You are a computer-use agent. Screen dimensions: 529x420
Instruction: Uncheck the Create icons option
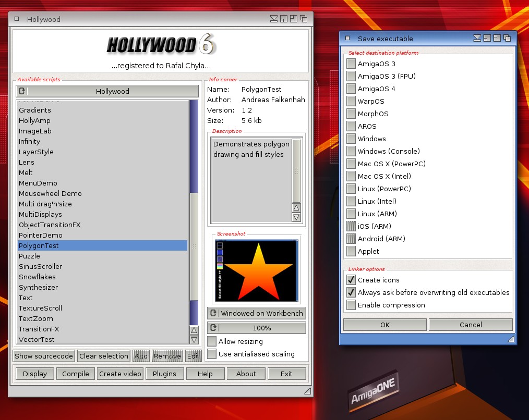(x=351, y=280)
